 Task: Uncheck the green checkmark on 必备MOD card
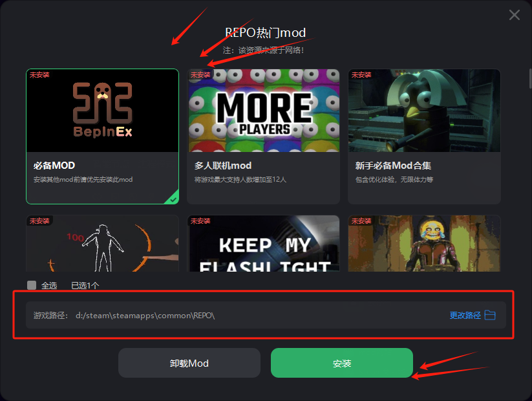point(173,199)
